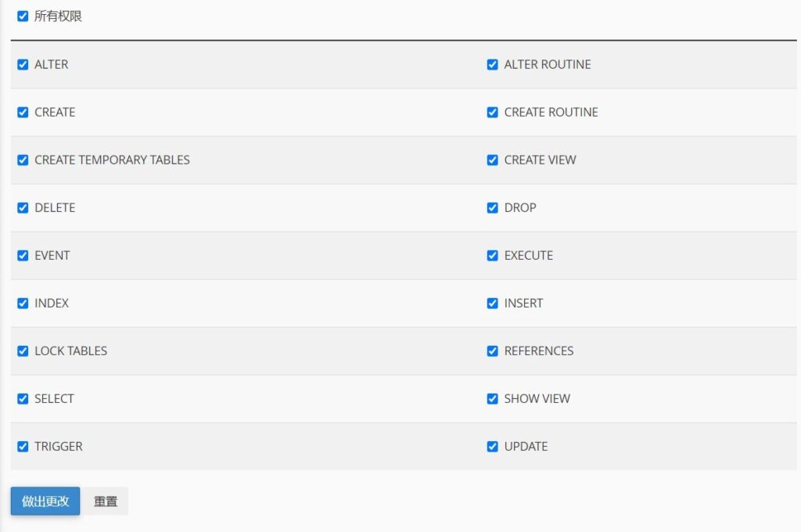Toggle the CREATE VIEW checkbox
The width and height of the screenshot is (801, 532).
click(492, 160)
